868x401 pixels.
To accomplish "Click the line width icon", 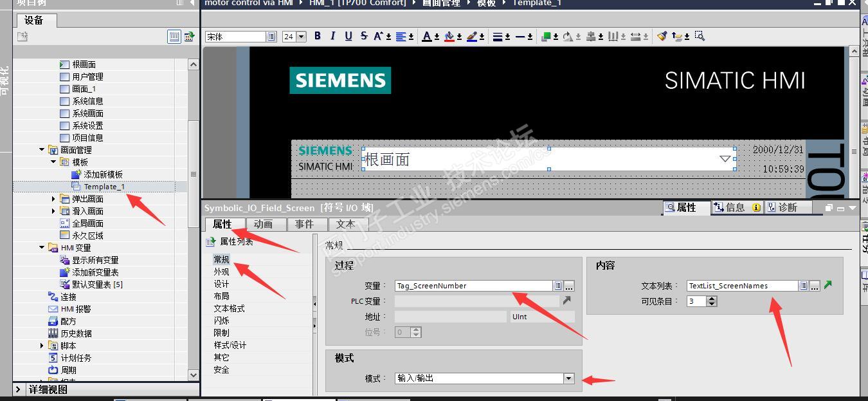I will pyautogui.click(x=497, y=36).
